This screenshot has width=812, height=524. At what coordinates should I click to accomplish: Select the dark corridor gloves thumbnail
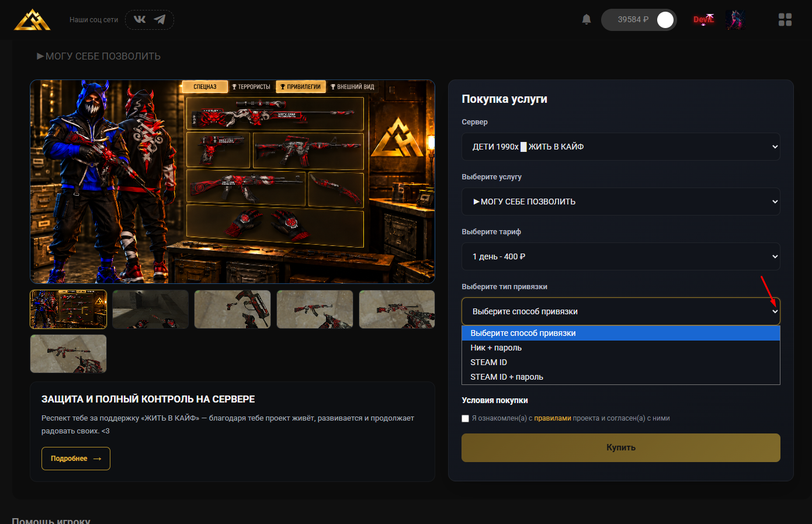coord(151,310)
